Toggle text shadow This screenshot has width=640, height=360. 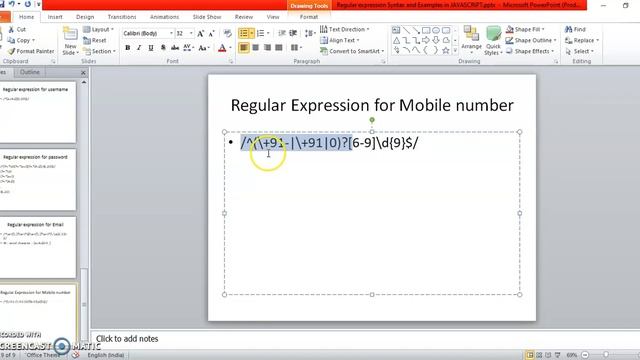point(163,48)
